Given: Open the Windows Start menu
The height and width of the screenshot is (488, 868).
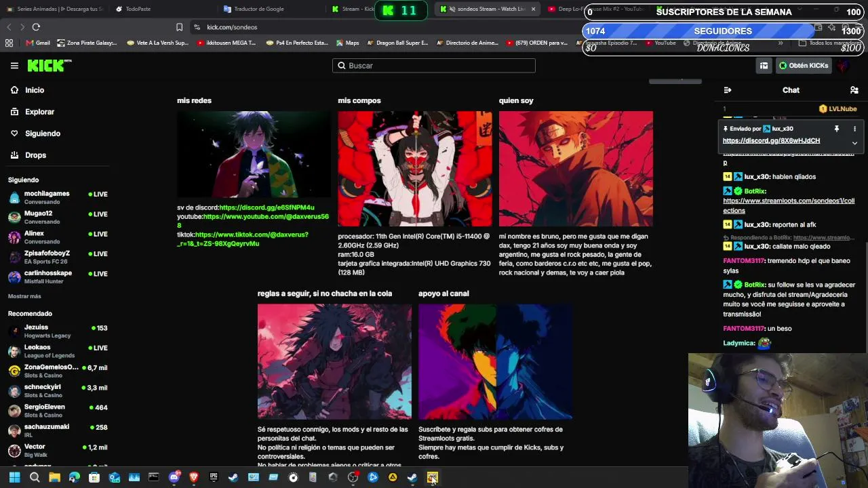Looking at the screenshot, I should click(14, 478).
